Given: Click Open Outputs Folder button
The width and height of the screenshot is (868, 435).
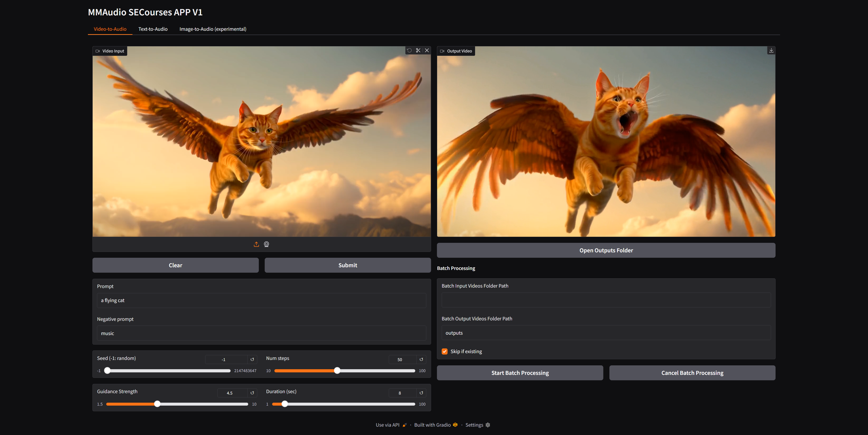Looking at the screenshot, I should coord(606,250).
